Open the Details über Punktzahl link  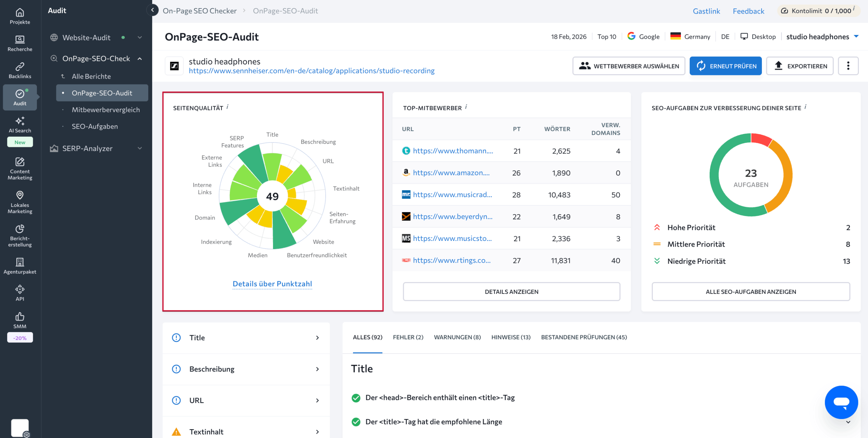tap(272, 284)
